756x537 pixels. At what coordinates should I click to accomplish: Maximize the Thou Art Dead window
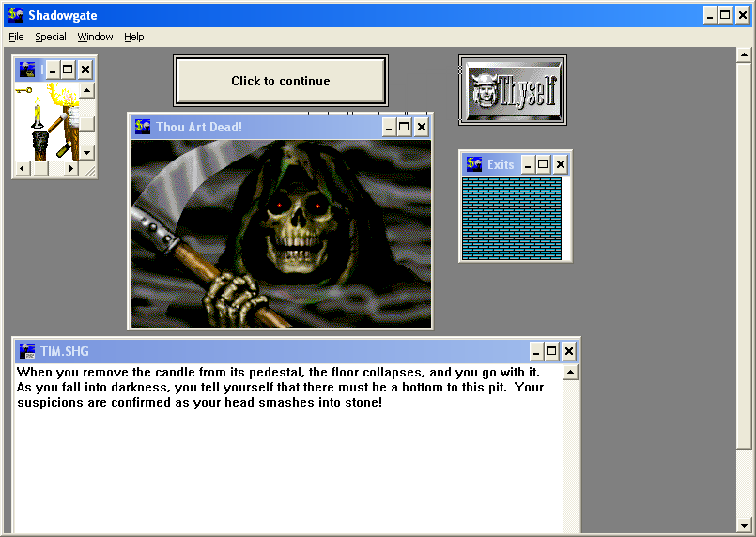click(x=404, y=127)
